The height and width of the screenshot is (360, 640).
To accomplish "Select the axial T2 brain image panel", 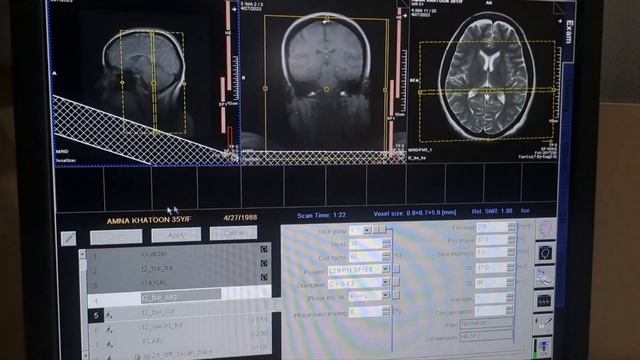I will (484, 81).
